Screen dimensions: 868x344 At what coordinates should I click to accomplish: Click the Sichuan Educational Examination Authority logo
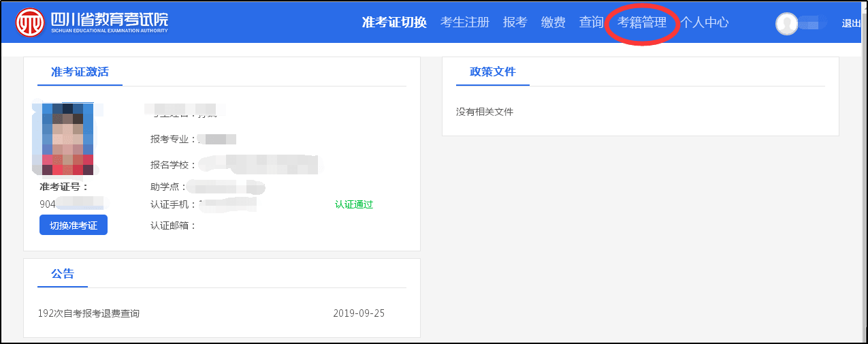coord(92,22)
